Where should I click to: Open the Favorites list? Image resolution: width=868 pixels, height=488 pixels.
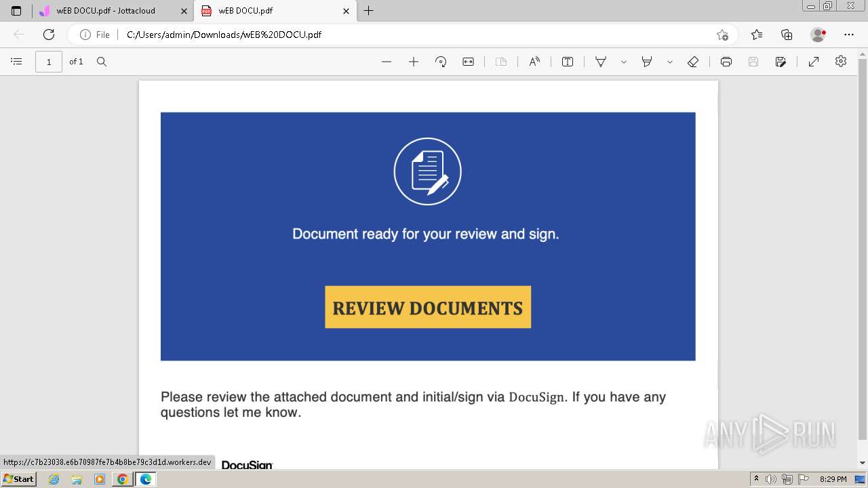click(757, 35)
